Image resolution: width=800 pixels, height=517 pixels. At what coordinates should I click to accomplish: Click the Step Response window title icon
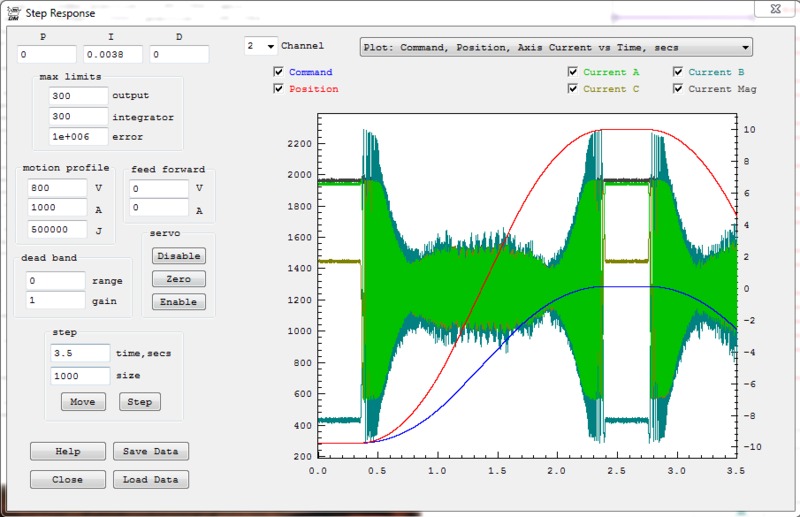pyautogui.click(x=14, y=14)
